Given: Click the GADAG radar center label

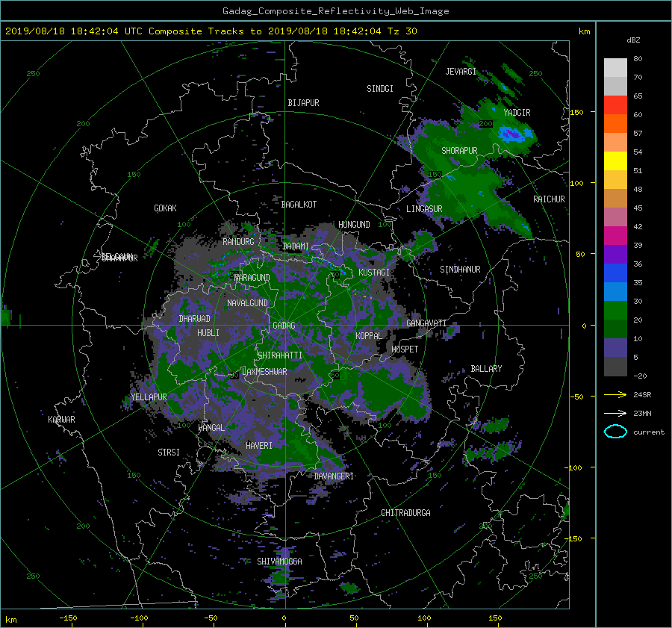Looking at the screenshot, I should tap(284, 326).
